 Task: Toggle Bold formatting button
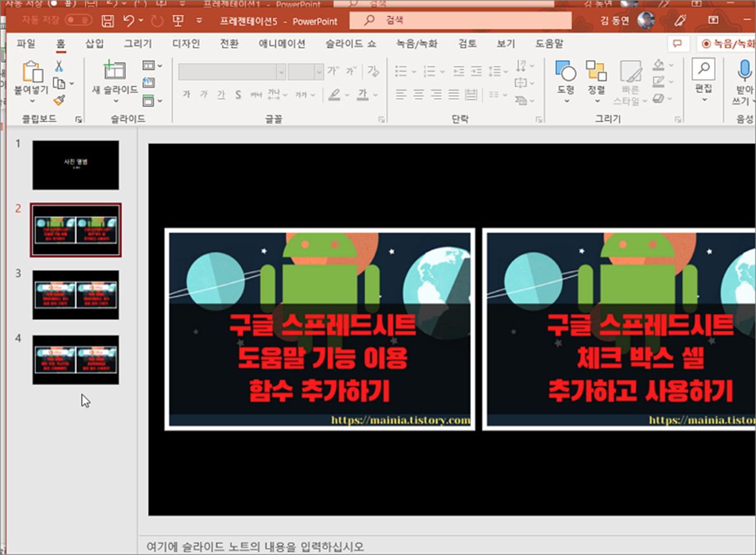[186, 94]
